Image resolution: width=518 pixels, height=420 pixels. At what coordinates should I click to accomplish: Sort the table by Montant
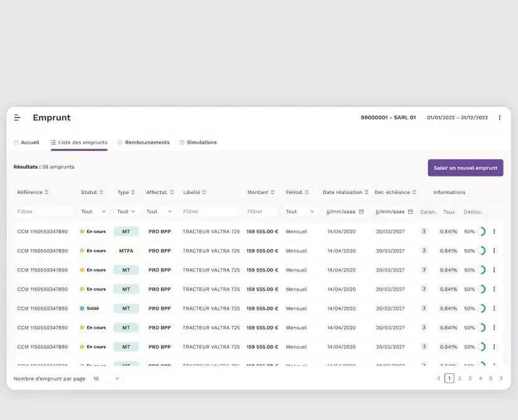pyautogui.click(x=273, y=192)
